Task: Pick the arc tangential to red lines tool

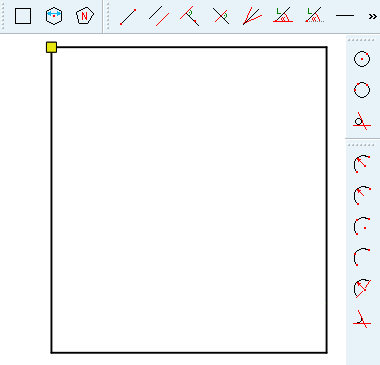Action: coord(362,319)
